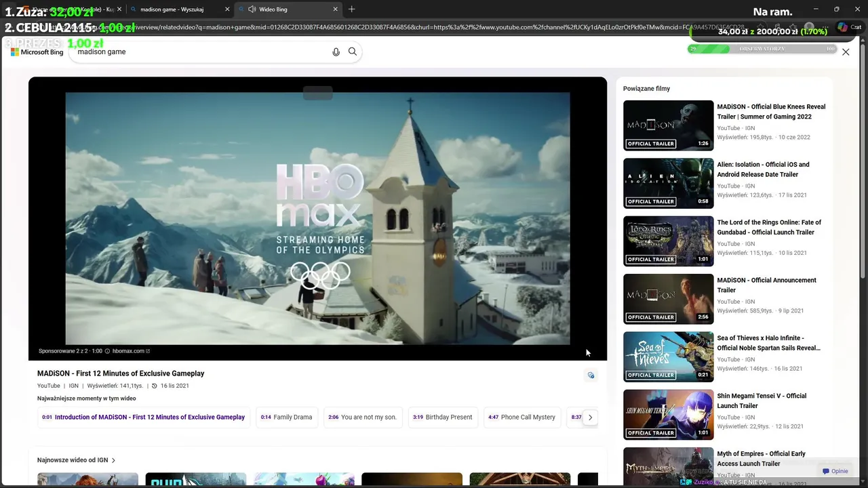Open a new browser tab with plus
The width and height of the screenshot is (868, 488).
tap(351, 9)
